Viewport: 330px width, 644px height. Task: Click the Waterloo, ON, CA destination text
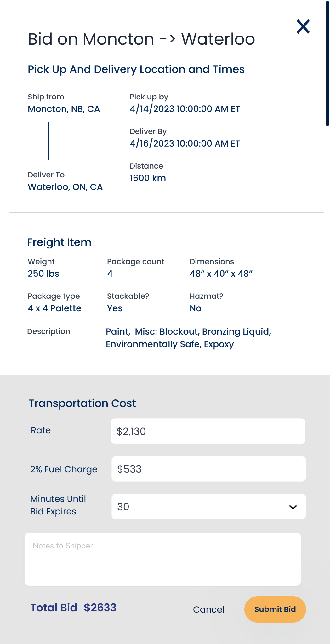click(x=65, y=187)
